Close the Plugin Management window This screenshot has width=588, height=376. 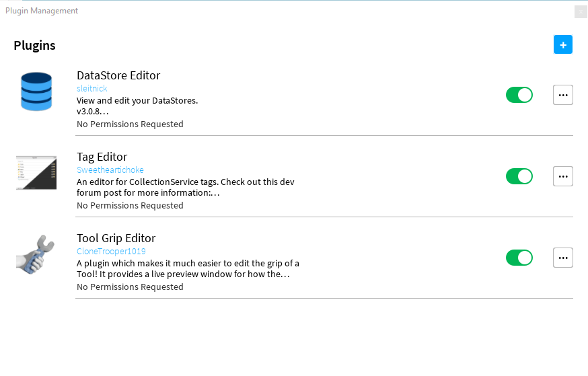coord(581,11)
